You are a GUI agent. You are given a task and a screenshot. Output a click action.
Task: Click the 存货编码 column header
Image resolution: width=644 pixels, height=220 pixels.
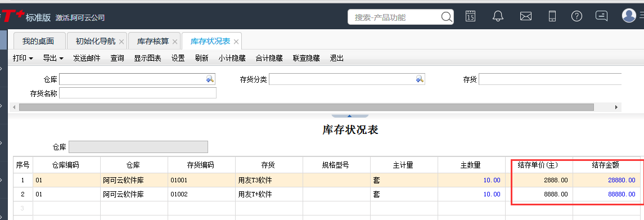(201, 165)
